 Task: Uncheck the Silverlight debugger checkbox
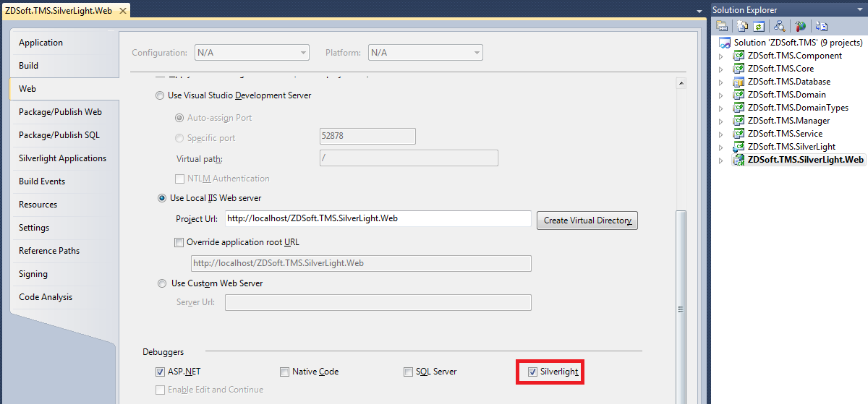pos(532,372)
